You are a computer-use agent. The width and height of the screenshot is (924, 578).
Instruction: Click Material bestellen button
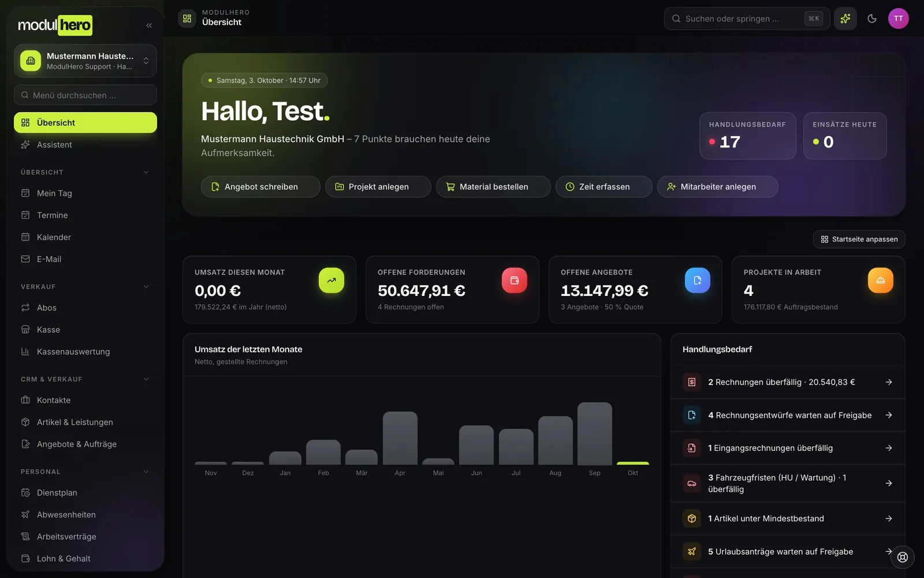pos(493,187)
